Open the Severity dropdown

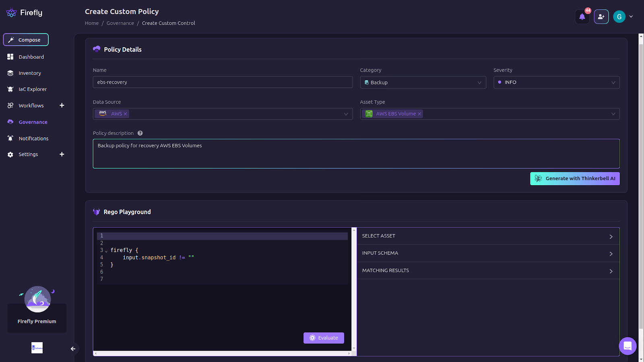click(x=557, y=83)
